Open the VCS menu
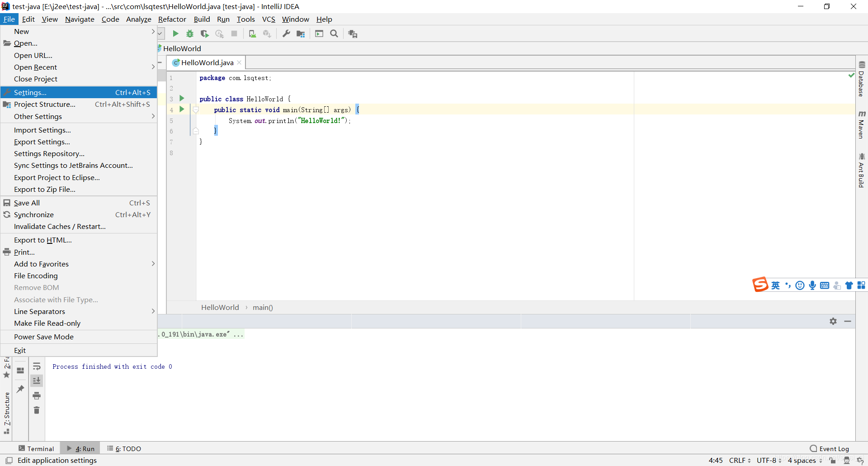The image size is (868, 466). 269,19
